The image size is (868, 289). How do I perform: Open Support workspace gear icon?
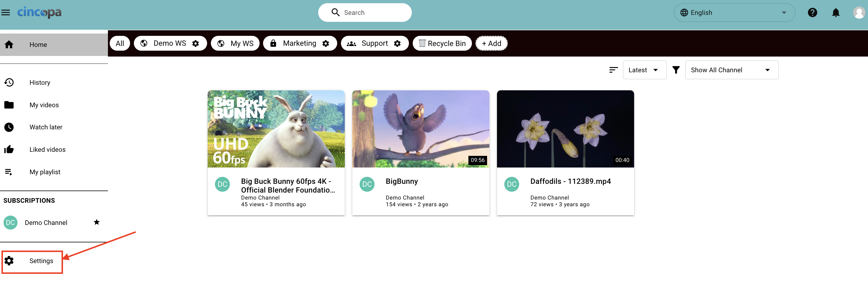397,43
